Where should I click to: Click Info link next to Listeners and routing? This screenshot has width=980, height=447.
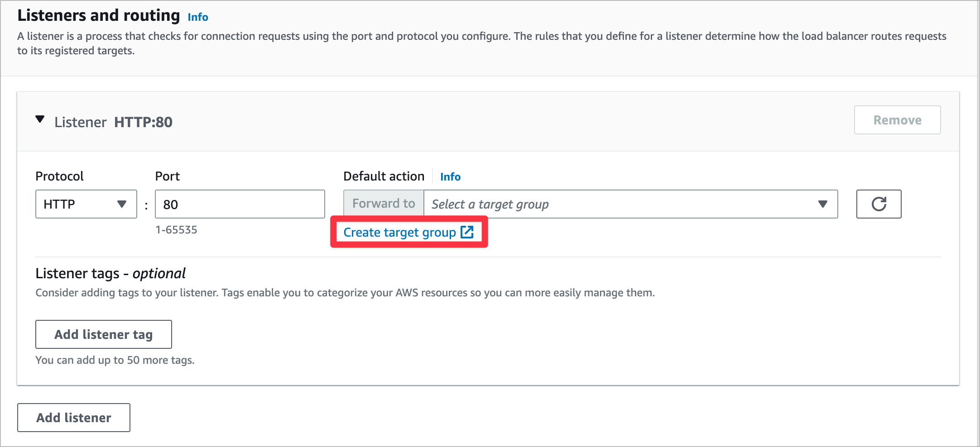[x=198, y=17]
